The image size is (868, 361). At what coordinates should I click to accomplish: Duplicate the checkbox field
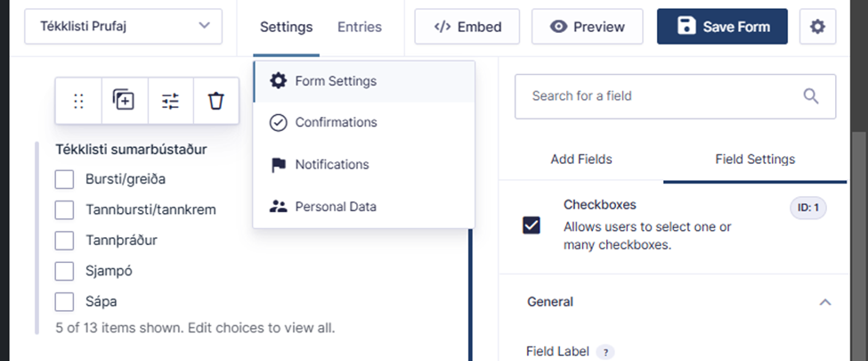pyautogui.click(x=124, y=101)
